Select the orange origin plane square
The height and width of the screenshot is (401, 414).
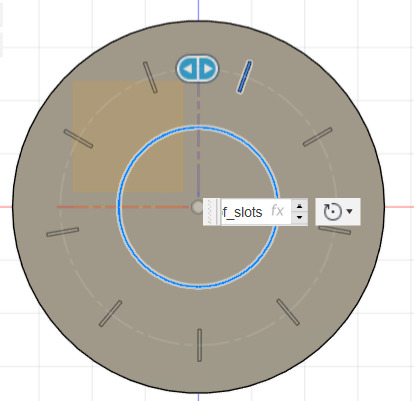tap(128, 136)
